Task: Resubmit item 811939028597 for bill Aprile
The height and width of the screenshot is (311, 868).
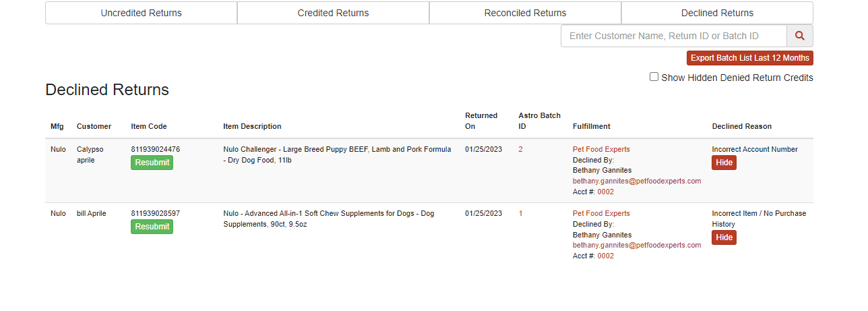Action: 152,227
